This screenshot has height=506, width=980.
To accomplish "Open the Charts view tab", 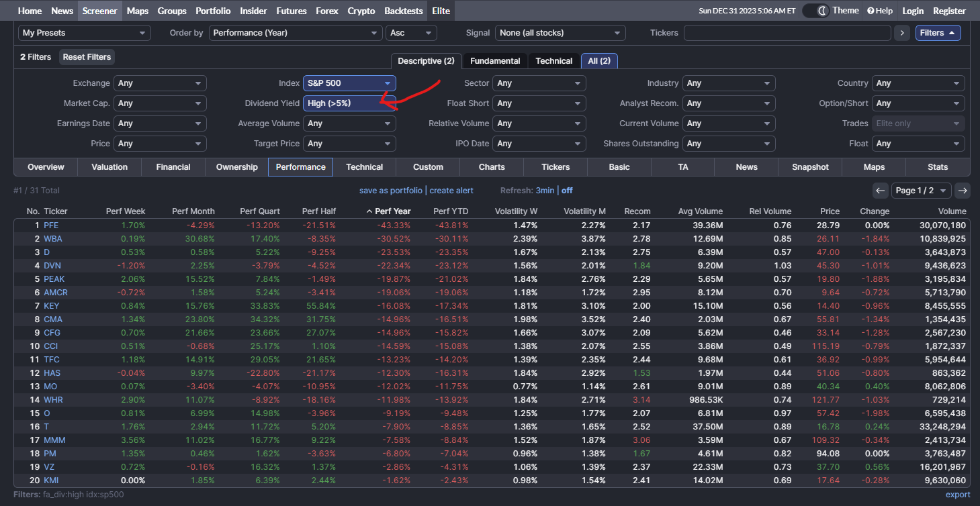I will pyautogui.click(x=492, y=167).
